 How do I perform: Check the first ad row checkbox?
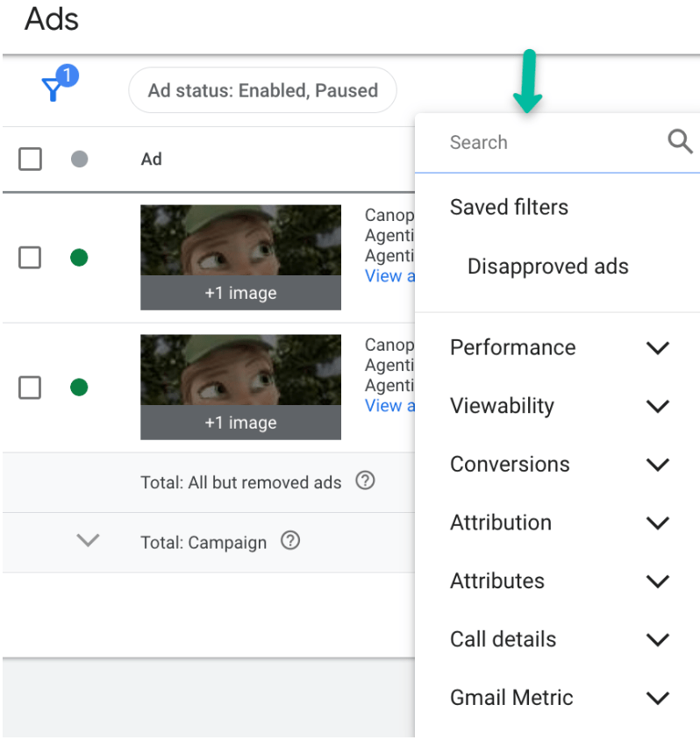click(x=31, y=258)
